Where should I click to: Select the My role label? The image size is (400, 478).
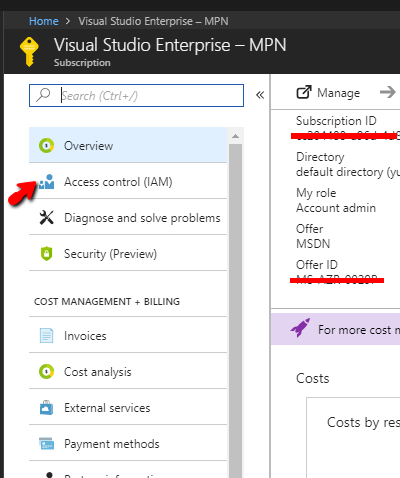[x=316, y=193]
